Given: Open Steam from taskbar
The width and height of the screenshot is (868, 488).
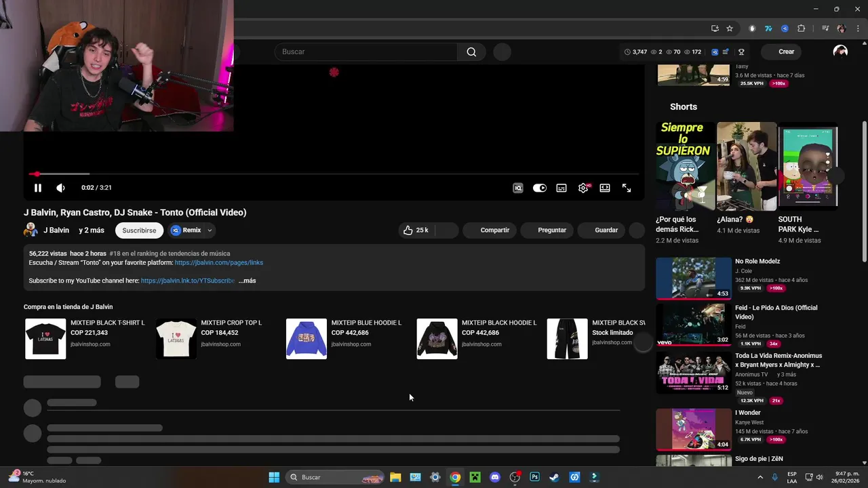Looking at the screenshot, I should click(x=554, y=477).
